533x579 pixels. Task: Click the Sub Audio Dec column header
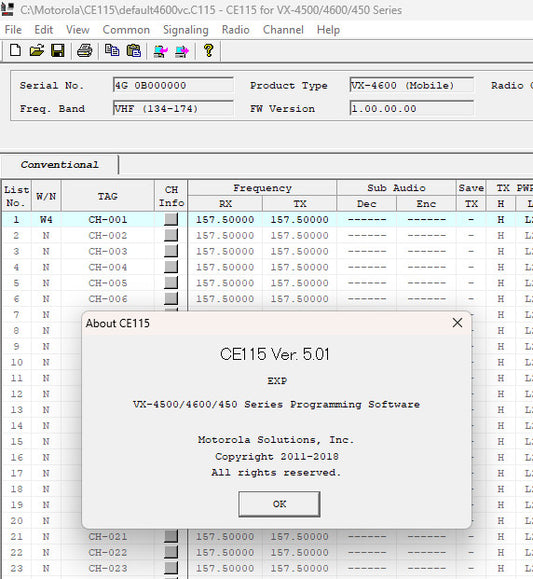[x=366, y=204]
